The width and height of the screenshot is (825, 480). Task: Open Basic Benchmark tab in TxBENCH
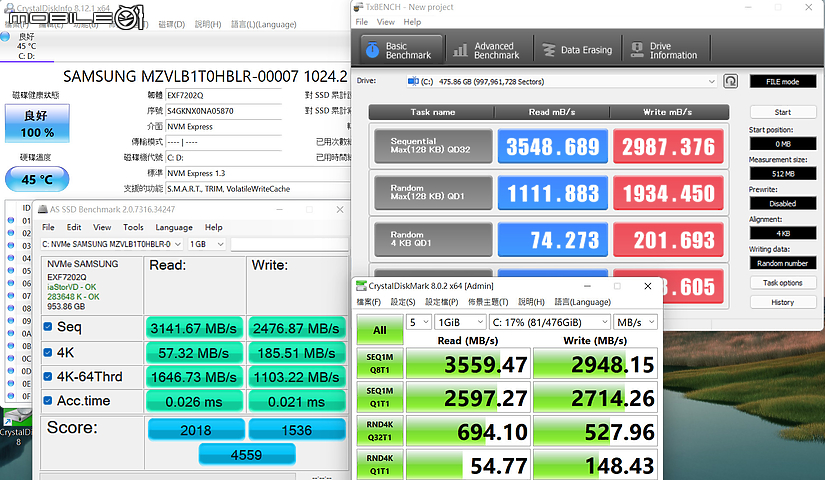tap(402, 50)
